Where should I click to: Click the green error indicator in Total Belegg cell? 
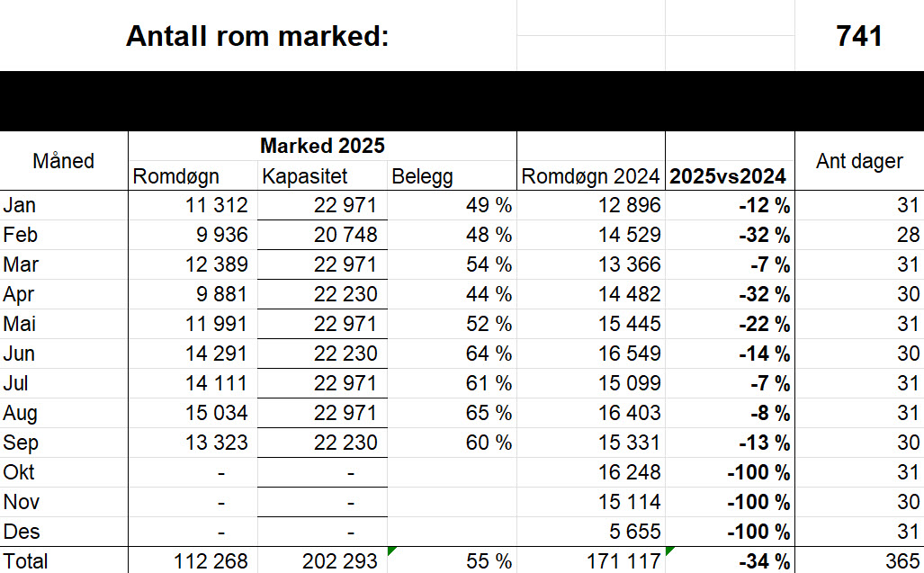390,550
